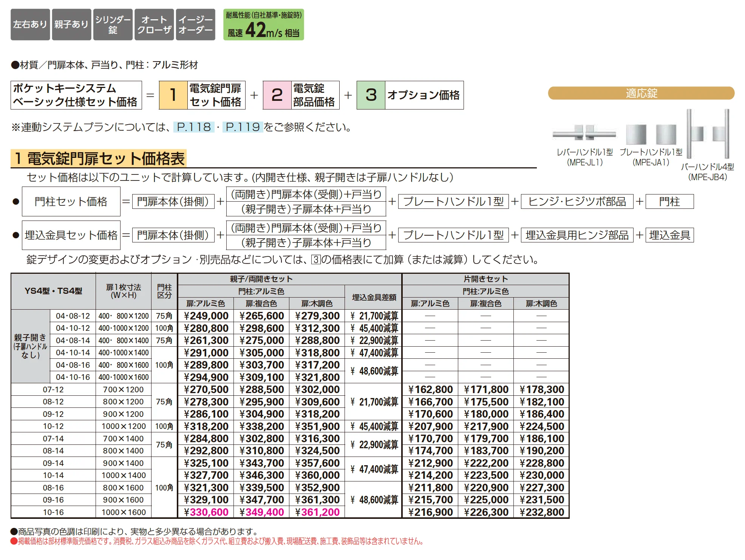Click the プレートハンドル1型 handle image
The width and height of the screenshot is (745, 560).
[651, 134]
